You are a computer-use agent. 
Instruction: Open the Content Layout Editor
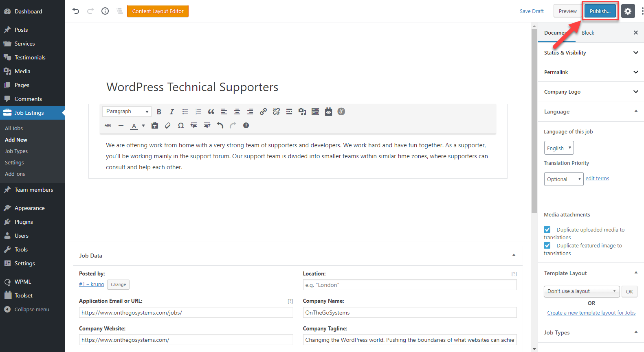coord(158,11)
